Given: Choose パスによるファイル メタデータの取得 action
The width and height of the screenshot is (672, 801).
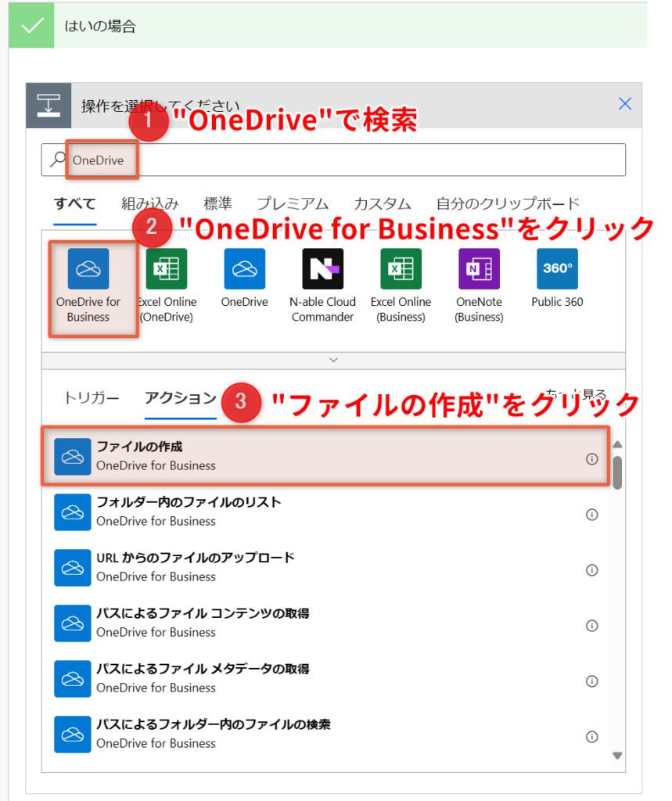Looking at the screenshot, I should click(325, 679).
